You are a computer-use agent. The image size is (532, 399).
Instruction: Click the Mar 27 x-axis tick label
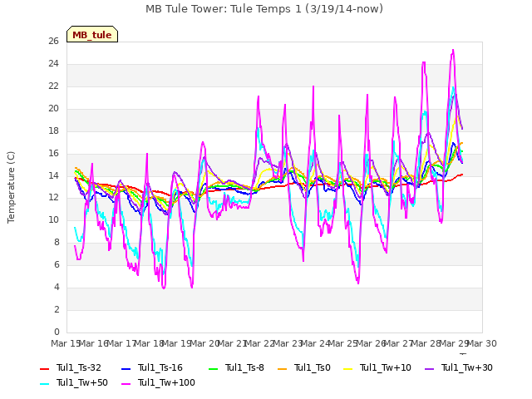point(399,343)
